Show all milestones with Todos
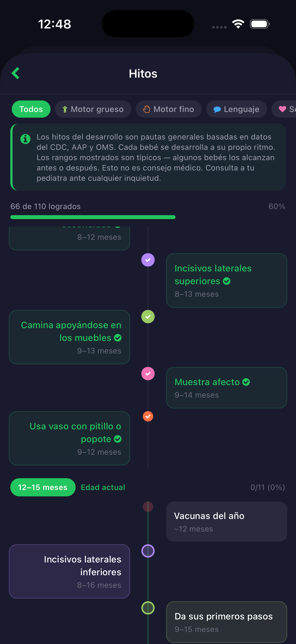The width and height of the screenshot is (296, 644). click(x=31, y=109)
